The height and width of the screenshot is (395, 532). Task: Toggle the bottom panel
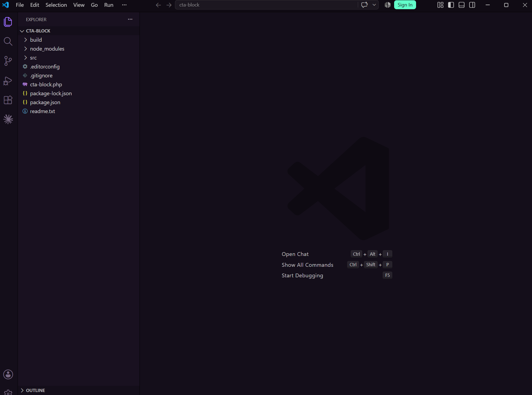tap(462, 5)
